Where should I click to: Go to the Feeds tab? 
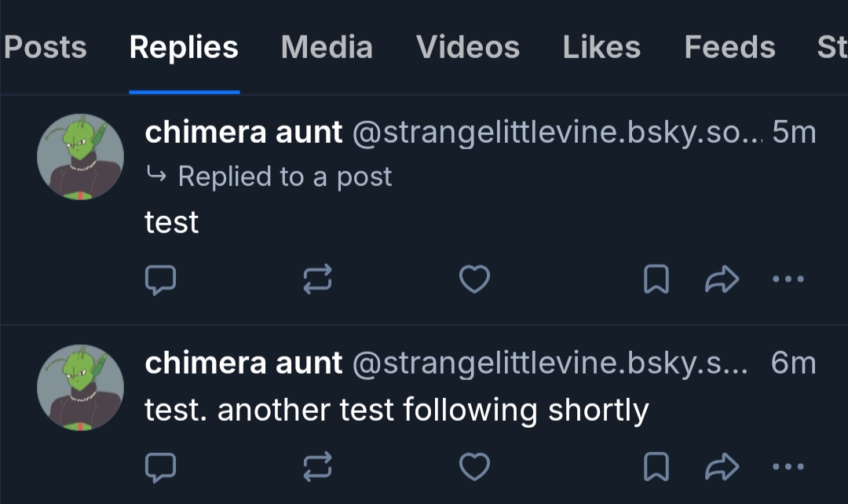pyautogui.click(x=729, y=48)
